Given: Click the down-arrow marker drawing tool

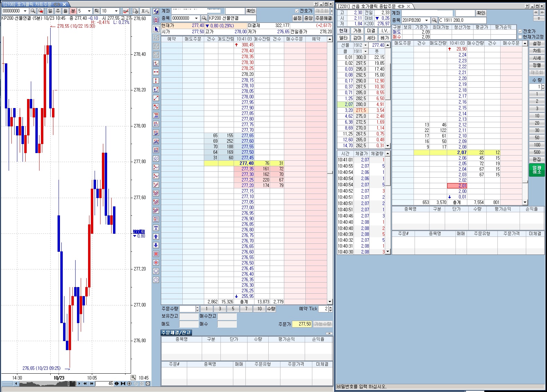Looking at the screenshot, I should pyautogui.click(x=156, y=245).
